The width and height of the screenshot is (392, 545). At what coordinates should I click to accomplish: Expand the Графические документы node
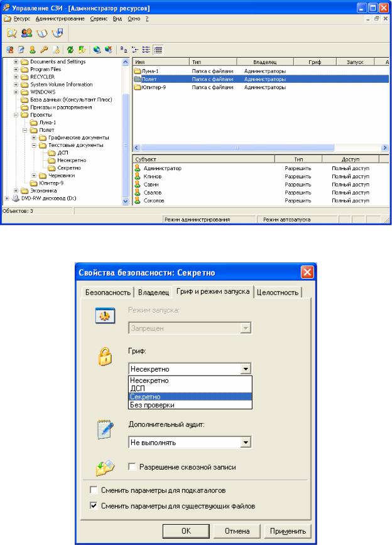click(34, 138)
